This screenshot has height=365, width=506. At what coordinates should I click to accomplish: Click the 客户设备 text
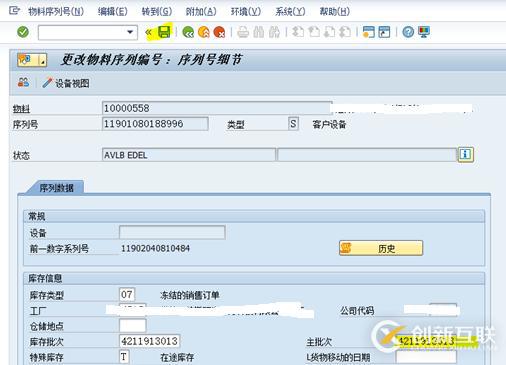point(329,125)
